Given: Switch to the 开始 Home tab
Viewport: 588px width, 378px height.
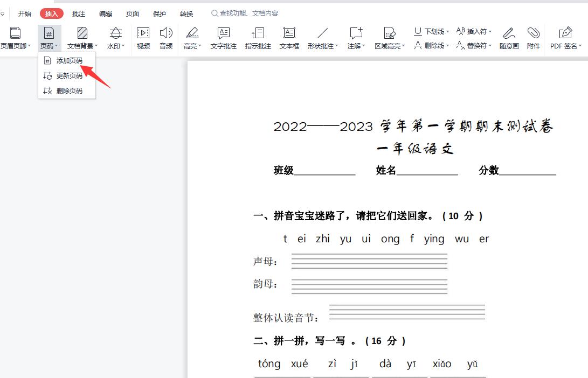Looking at the screenshot, I should click(x=25, y=13).
